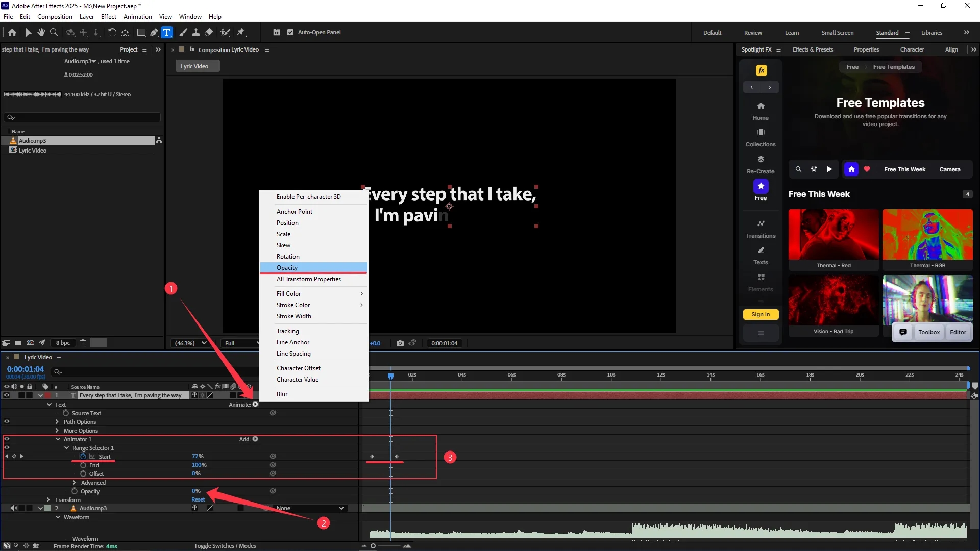Toggle the animator Opacity stopwatch
Viewport: 980px width, 551px height.
tap(75, 491)
